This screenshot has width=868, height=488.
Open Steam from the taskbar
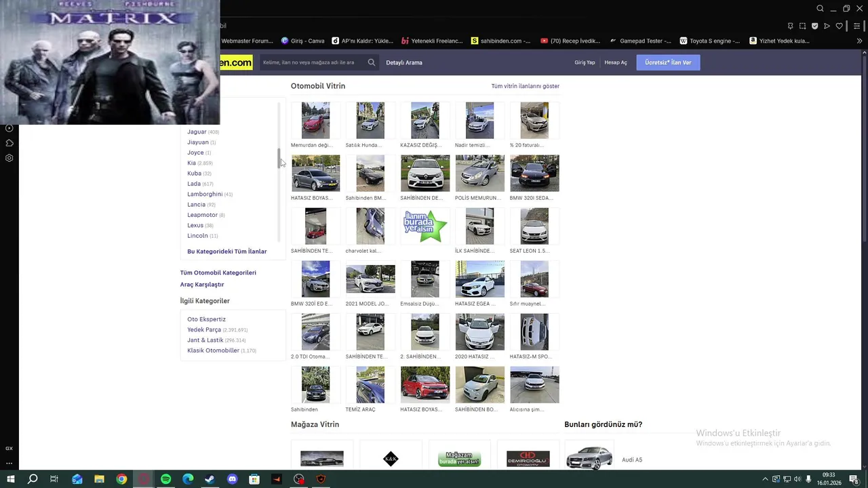(210, 479)
